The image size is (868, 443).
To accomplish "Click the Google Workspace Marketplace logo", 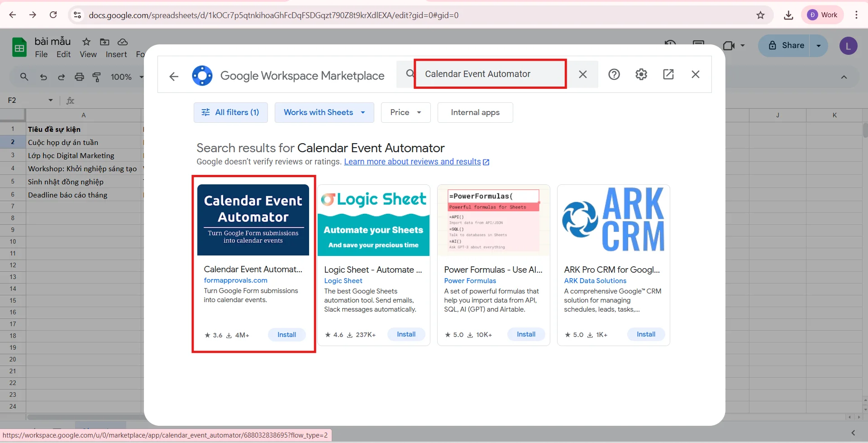I will pos(202,76).
